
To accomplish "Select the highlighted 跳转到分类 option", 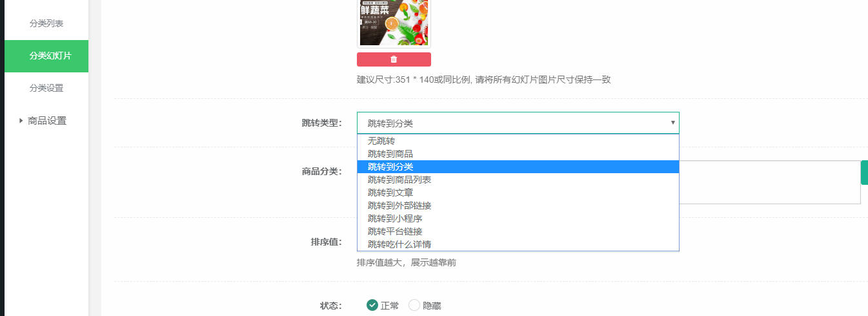I will (x=390, y=167).
